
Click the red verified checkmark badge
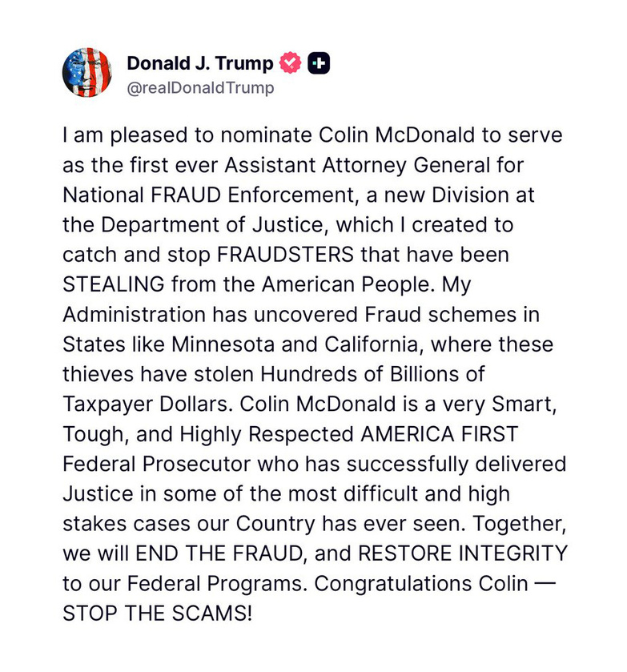coord(290,63)
